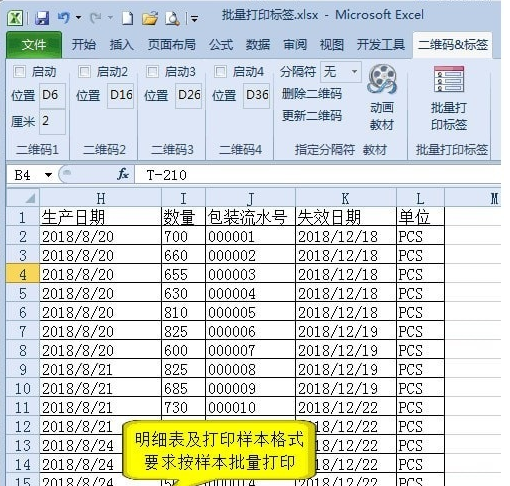Screen dimensions: 510x486
Task: Click the Excel application icon
Action: point(15,18)
